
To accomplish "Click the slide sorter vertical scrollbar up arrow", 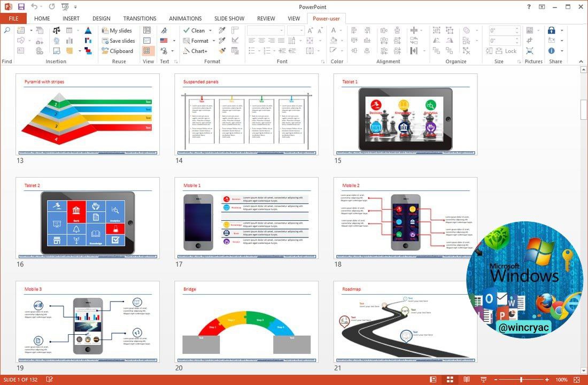I will (584, 70).
